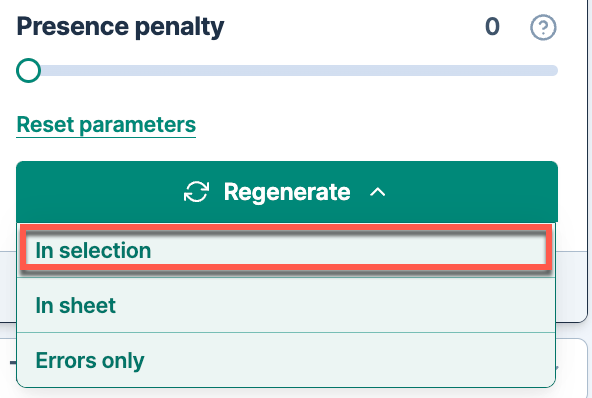Viewport: 592px width, 398px height.
Task: Set Presence penalty to maximum at the track's end
Action: pyautogui.click(x=554, y=70)
